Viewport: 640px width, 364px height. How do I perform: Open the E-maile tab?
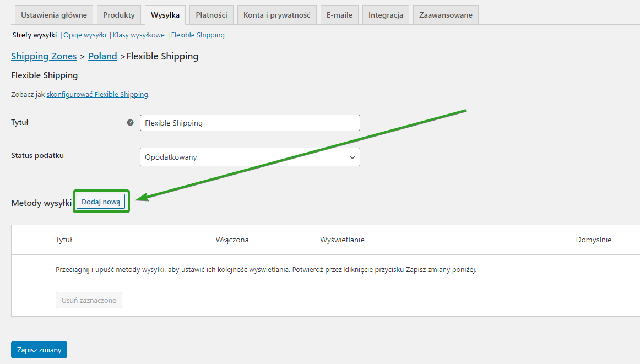point(339,15)
